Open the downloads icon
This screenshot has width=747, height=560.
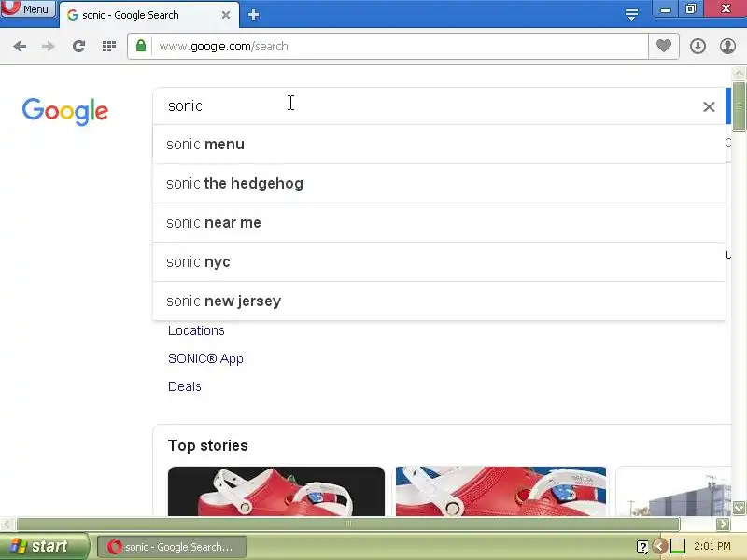[698, 46]
